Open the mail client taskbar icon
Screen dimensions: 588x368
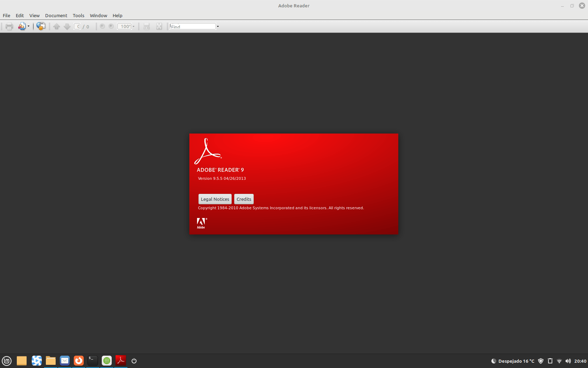(65, 361)
